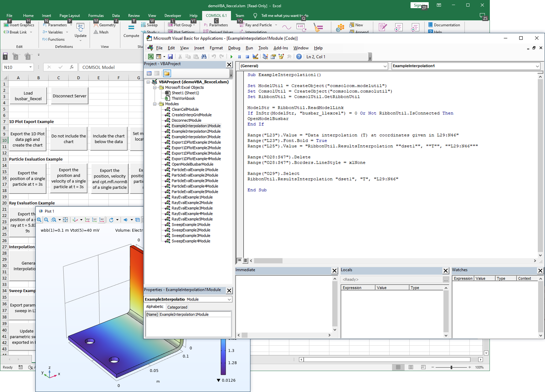The height and width of the screenshot is (392, 545).
Task: Switch to Full Module View below the code
Action: (x=245, y=260)
